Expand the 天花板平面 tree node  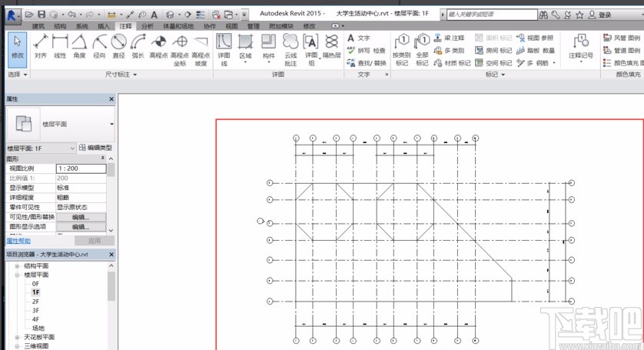pos(17,337)
